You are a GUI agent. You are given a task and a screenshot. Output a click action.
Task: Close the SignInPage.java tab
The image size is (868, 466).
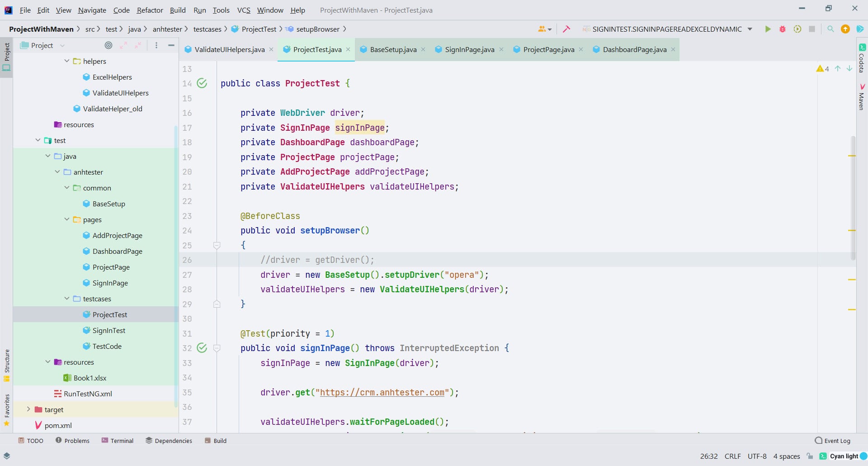(501, 49)
